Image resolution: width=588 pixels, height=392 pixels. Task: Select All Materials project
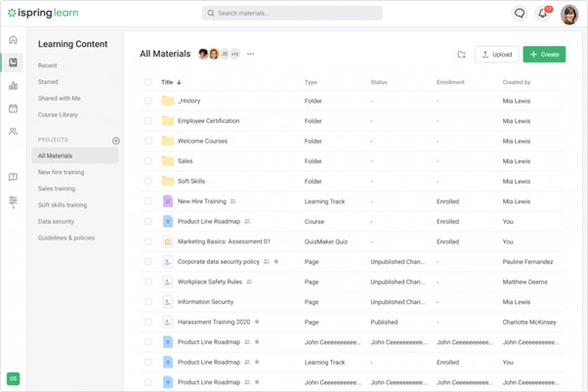(x=75, y=155)
